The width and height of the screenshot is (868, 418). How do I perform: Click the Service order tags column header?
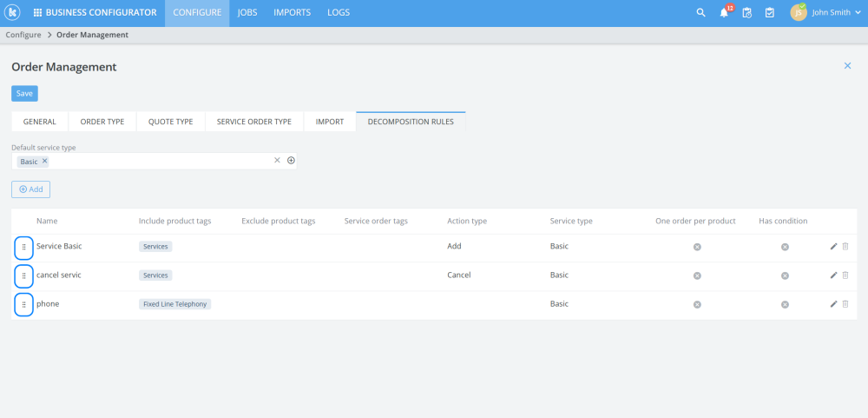[x=376, y=222]
